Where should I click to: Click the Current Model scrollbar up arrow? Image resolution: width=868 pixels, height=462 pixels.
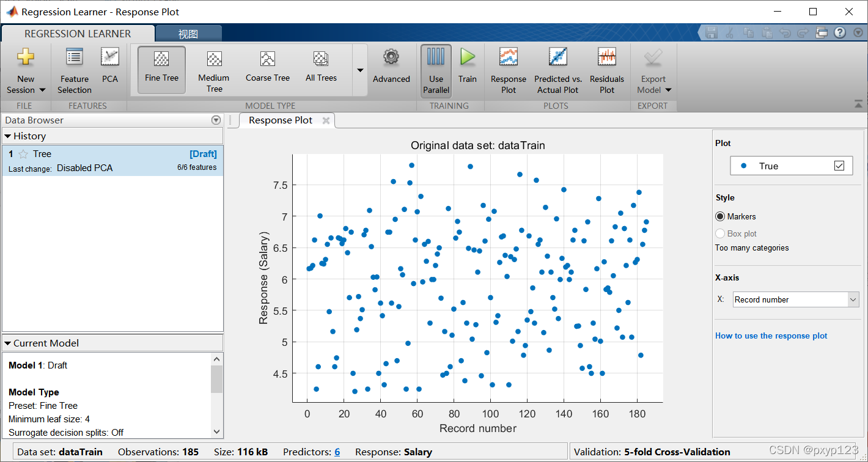click(x=217, y=359)
